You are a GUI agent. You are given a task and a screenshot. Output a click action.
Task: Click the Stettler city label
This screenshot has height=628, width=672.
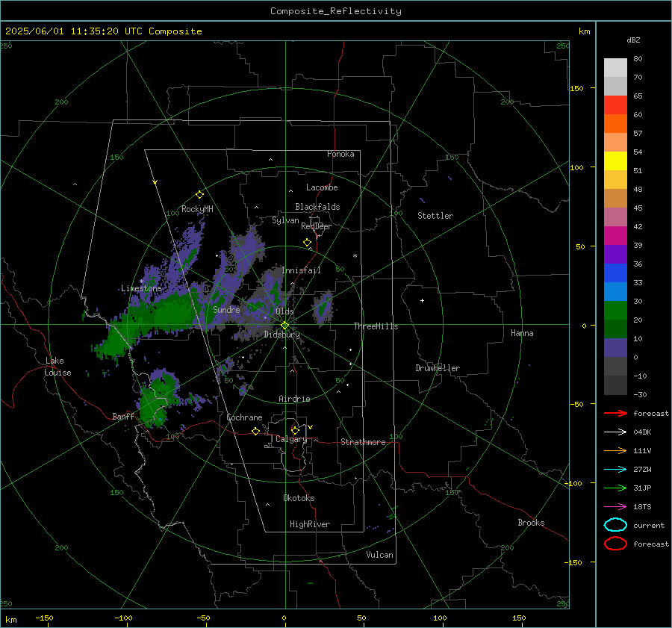(435, 216)
